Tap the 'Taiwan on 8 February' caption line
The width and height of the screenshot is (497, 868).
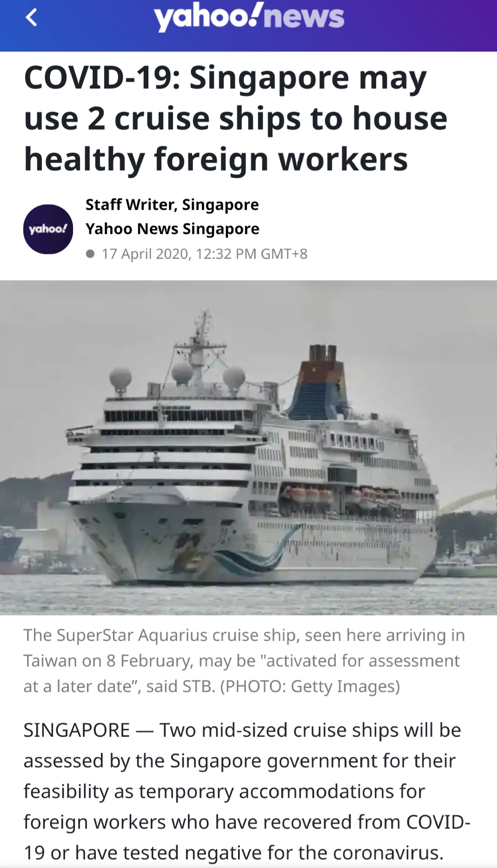point(241,661)
